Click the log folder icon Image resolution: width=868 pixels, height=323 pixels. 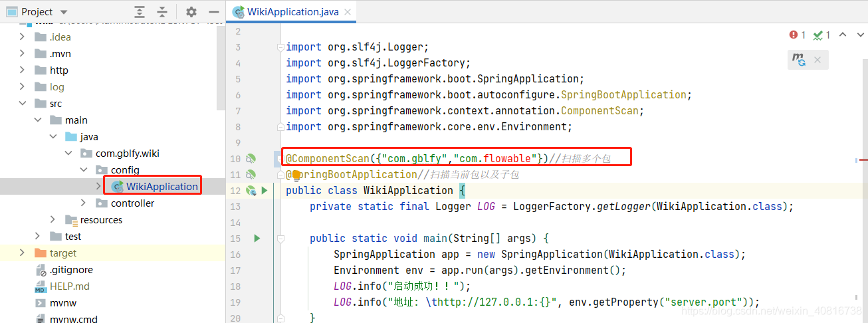coord(40,87)
